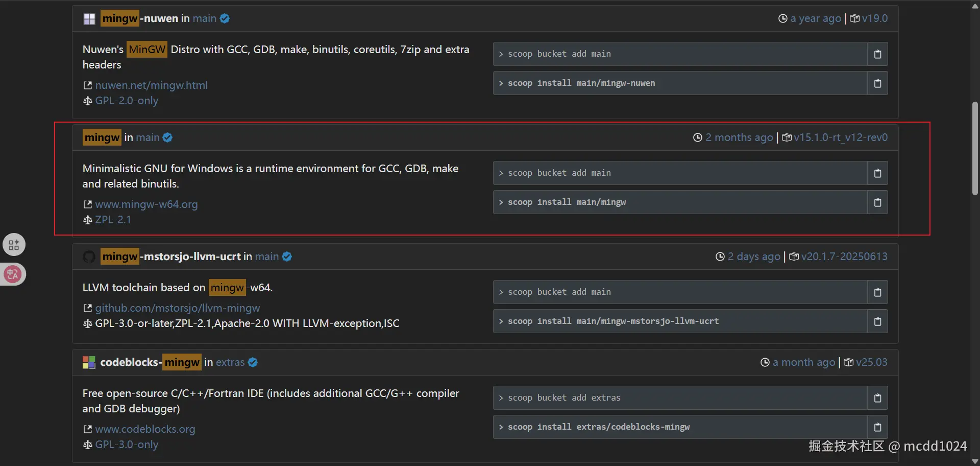The image size is (980, 466).
Task: Open the 'extras' bucket link for codeblocks-mingw
Action: click(230, 362)
